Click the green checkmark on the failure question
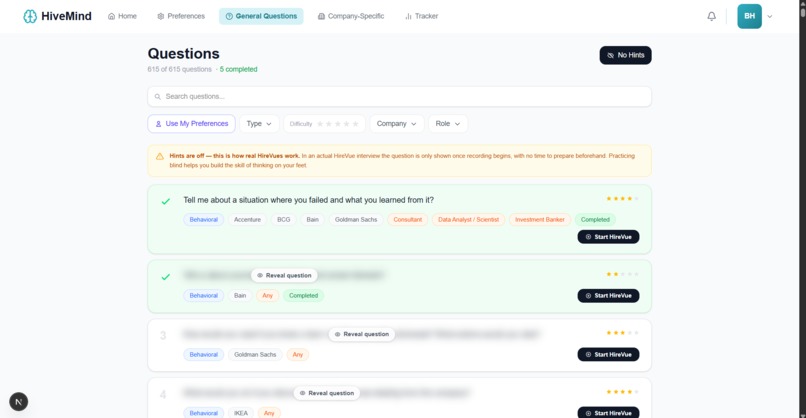Image resolution: width=806 pixels, height=418 pixels. pos(166,202)
